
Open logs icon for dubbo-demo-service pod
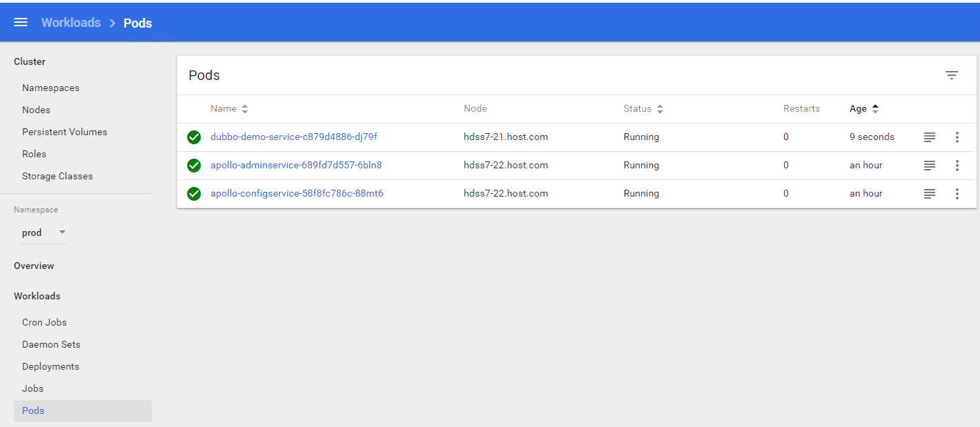pyautogui.click(x=930, y=137)
